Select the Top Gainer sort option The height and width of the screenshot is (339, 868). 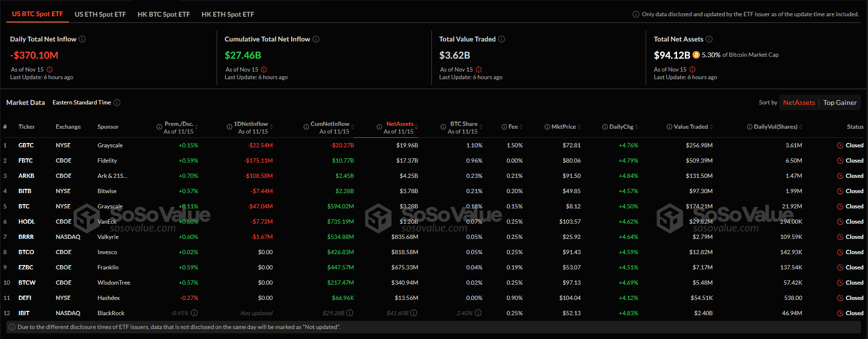click(x=840, y=103)
